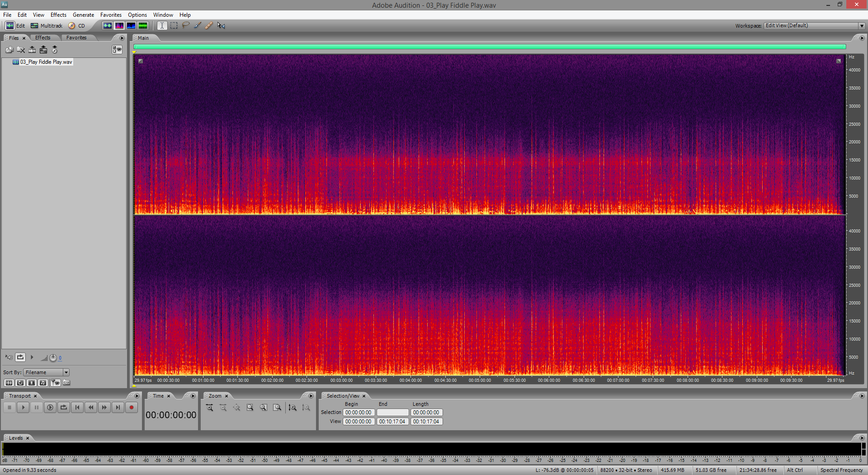The height and width of the screenshot is (475, 868).
Task: Open the File menu
Action: [7, 15]
